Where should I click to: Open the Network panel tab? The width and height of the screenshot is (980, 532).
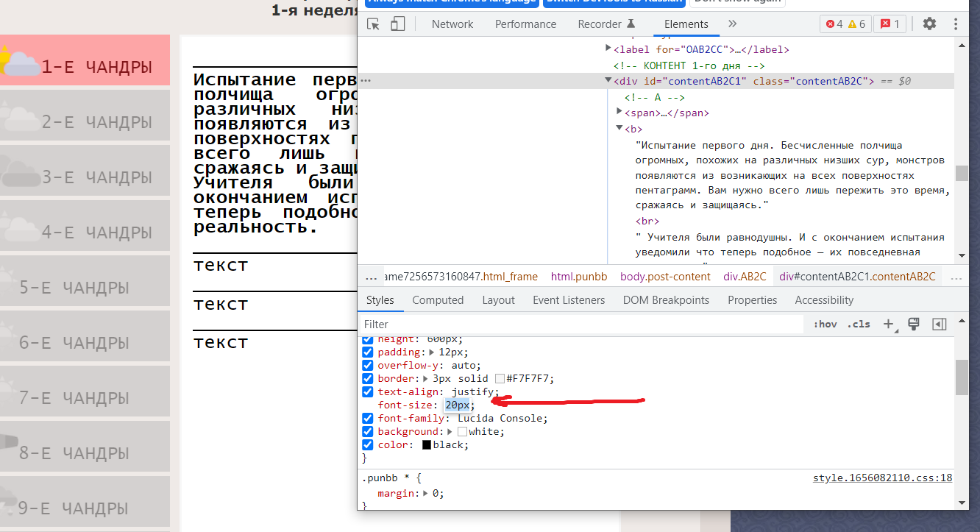click(x=452, y=24)
